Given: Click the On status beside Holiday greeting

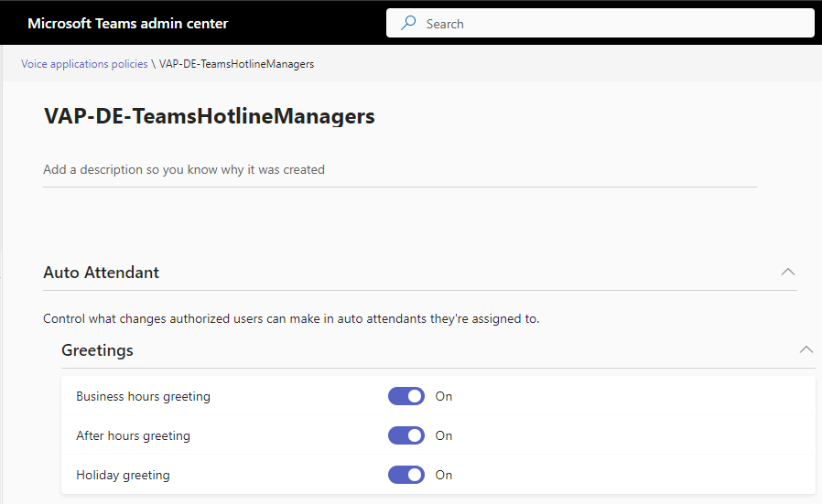Looking at the screenshot, I should (444, 475).
